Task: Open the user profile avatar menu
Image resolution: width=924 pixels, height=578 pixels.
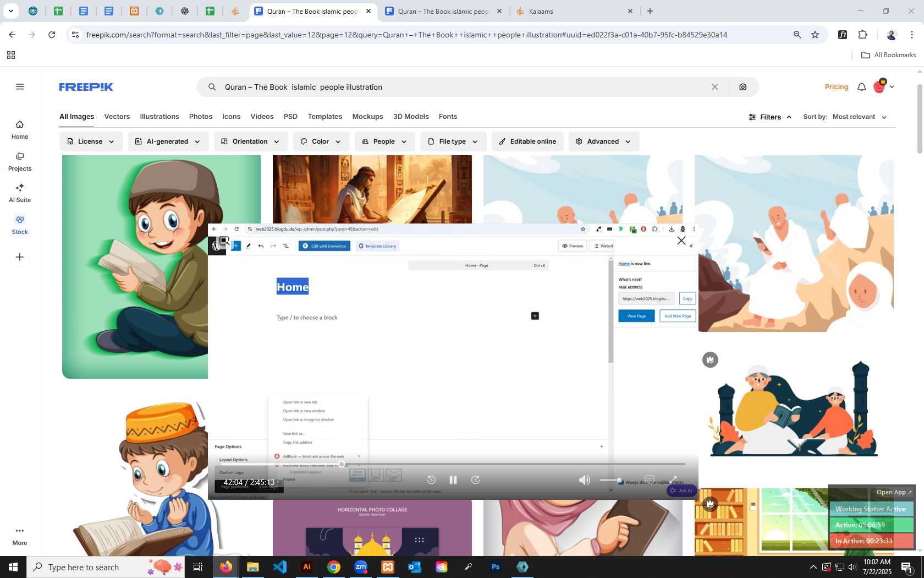Action: pos(883,86)
